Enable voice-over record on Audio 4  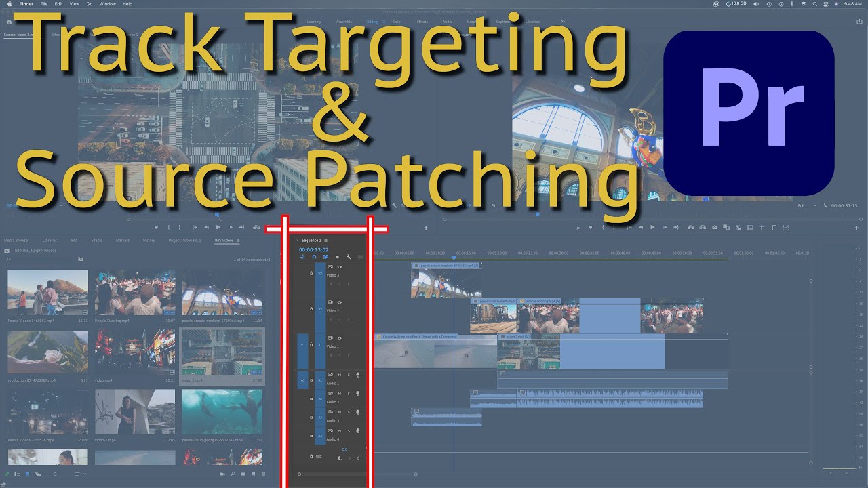357,431
